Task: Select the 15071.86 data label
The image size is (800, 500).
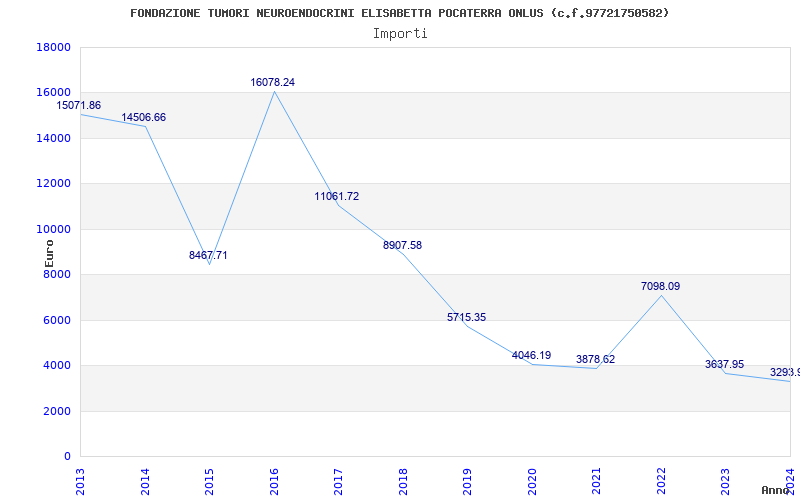Action: coord(79,106)
